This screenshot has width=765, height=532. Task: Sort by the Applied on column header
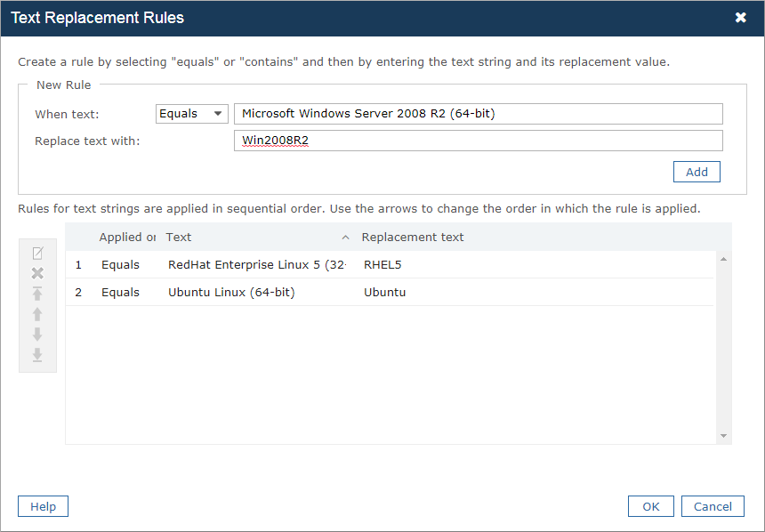(x=126, y=238)
